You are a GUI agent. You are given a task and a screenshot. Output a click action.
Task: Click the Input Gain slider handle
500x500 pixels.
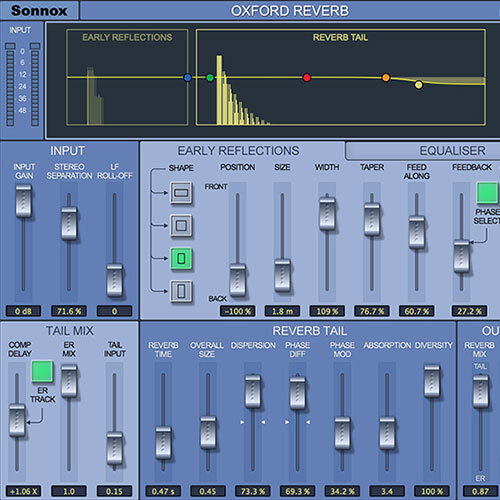(x=24, y=201)
